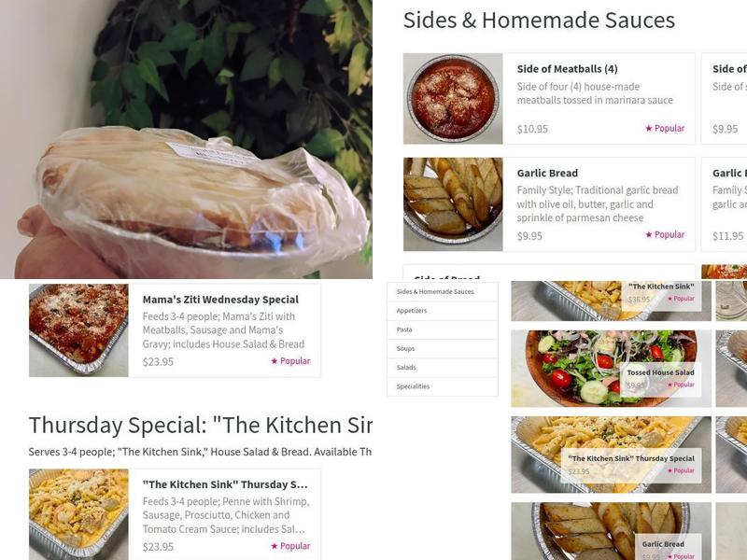
Task: Open Mama's Ziti Wednesday Special
Action: 175,330
